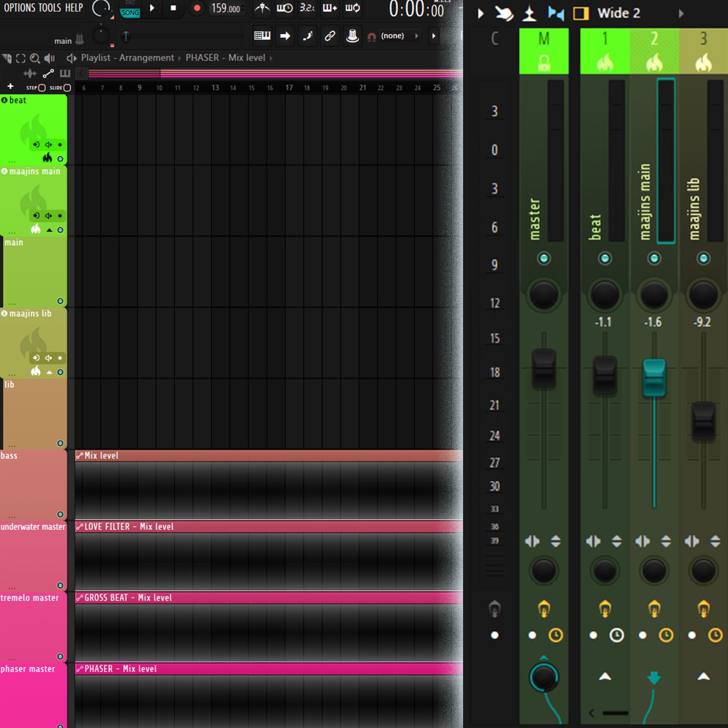Click maajins main teal send-to-master arrow
The height and width of the screenshot is (728, 728).
pos(654,678)
